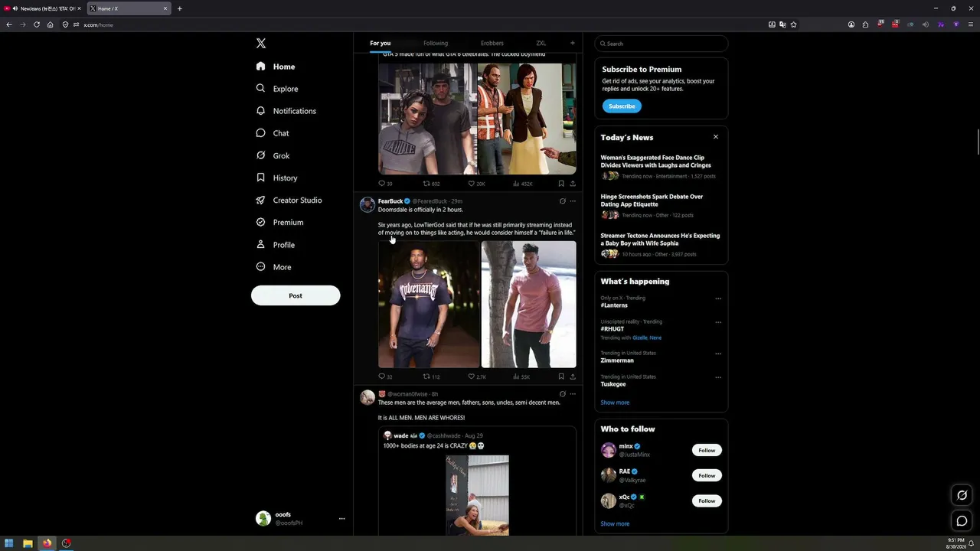Open options for the Zimmerman trend
This screenshot has height=551, width=980.
[718, 354]
